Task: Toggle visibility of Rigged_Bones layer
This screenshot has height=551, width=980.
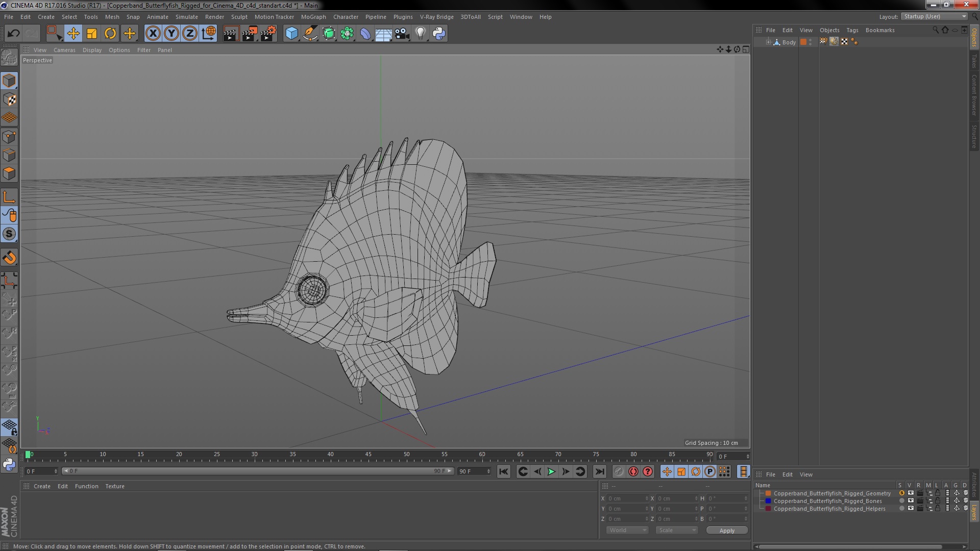Action: pos(911,501)
